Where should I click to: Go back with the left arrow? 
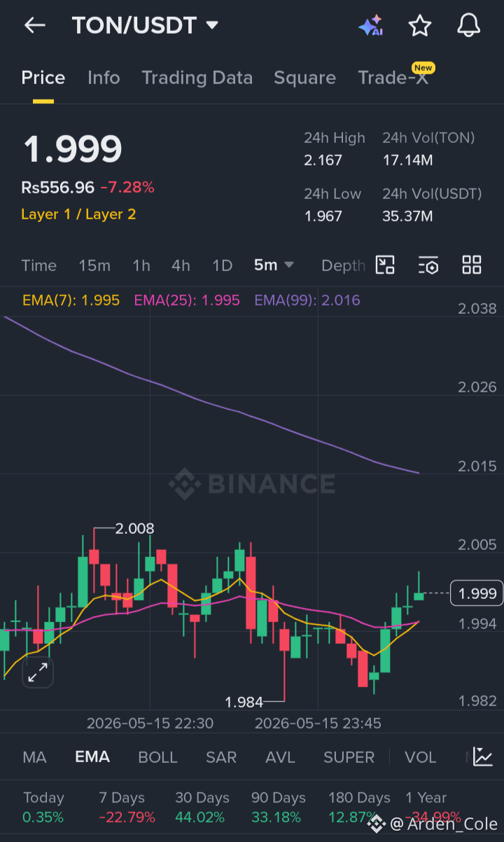click(34, 26)
